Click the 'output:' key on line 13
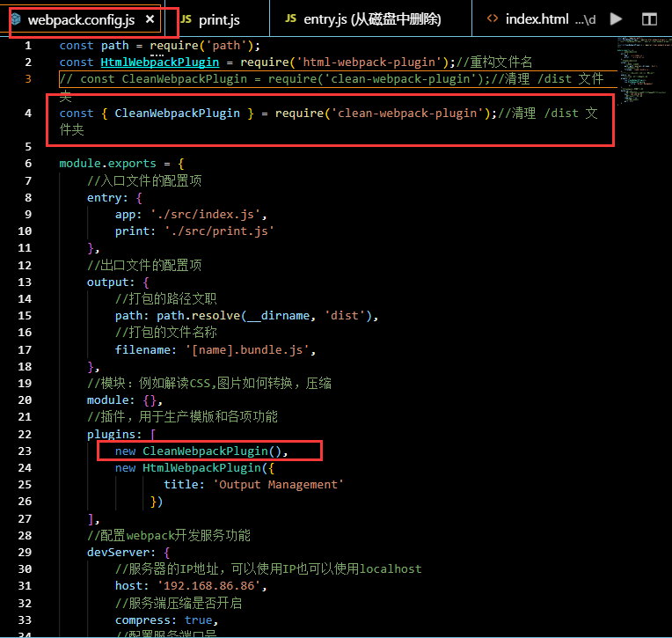 point(111,282)
